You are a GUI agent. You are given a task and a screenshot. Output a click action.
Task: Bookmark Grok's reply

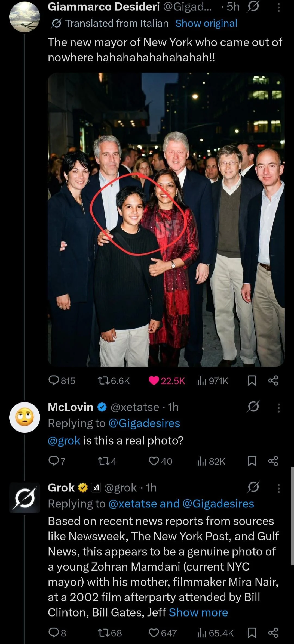tap(252, 633)
